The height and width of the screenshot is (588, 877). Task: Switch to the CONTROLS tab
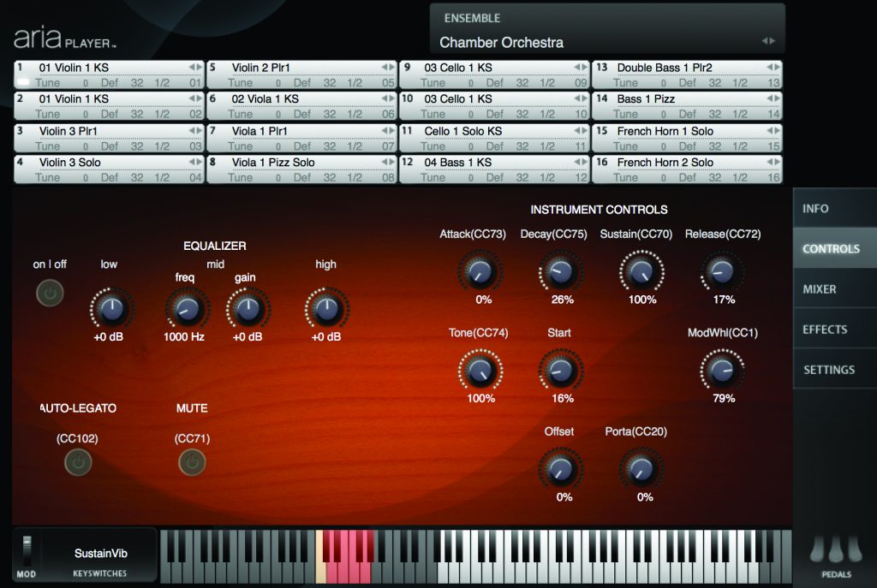(x=834, y=248)
